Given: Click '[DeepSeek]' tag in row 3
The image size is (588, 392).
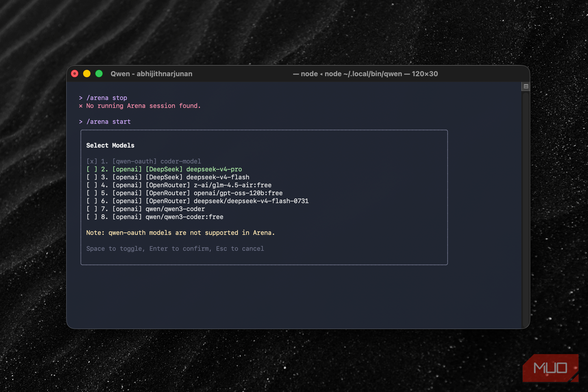Looking at the screenshot, I should tap(164, 177).
